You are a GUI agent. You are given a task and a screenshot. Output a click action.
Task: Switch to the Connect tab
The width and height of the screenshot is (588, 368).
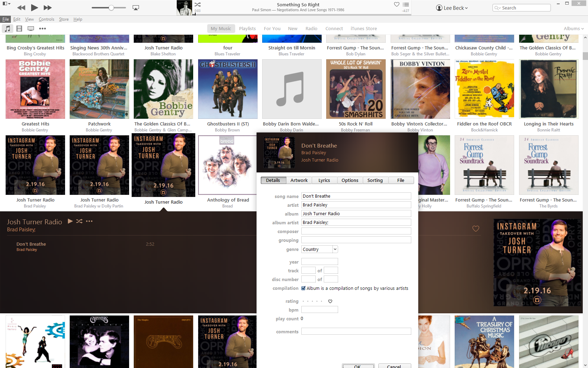(334, 29)
